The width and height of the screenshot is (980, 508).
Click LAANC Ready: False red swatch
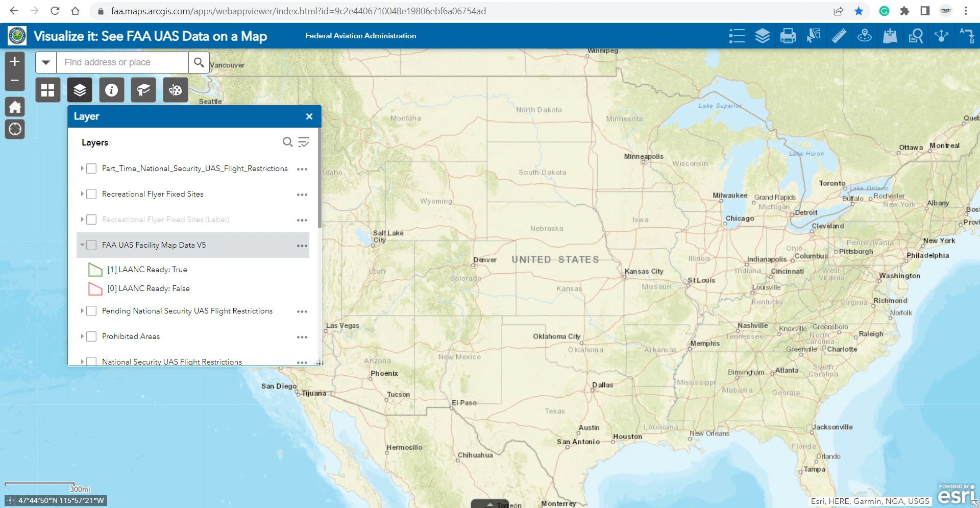95,288
